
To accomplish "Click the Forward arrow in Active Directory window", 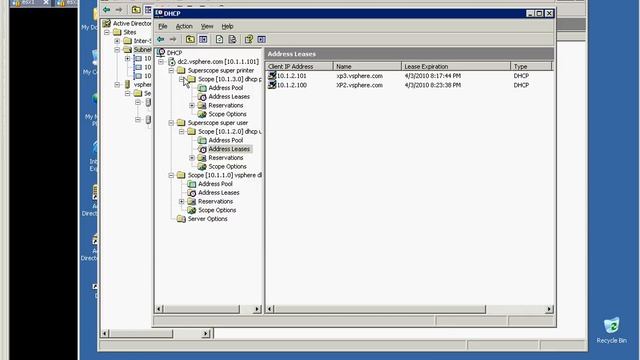I will pos(119,9).
